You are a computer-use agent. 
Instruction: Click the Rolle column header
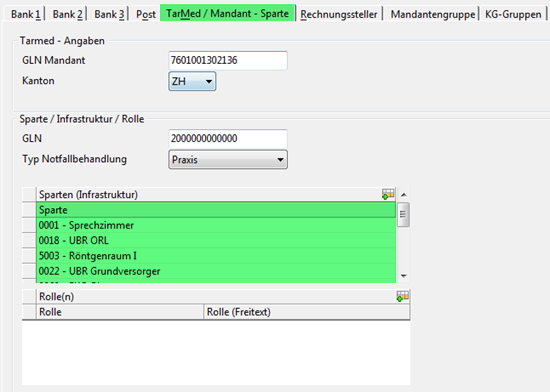click(120, 312)
